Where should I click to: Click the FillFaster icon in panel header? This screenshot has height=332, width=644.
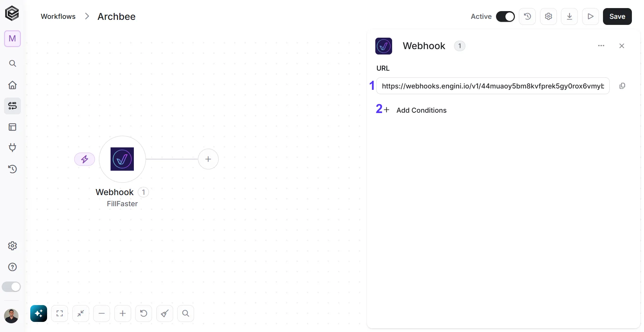[x=384, y=46]
